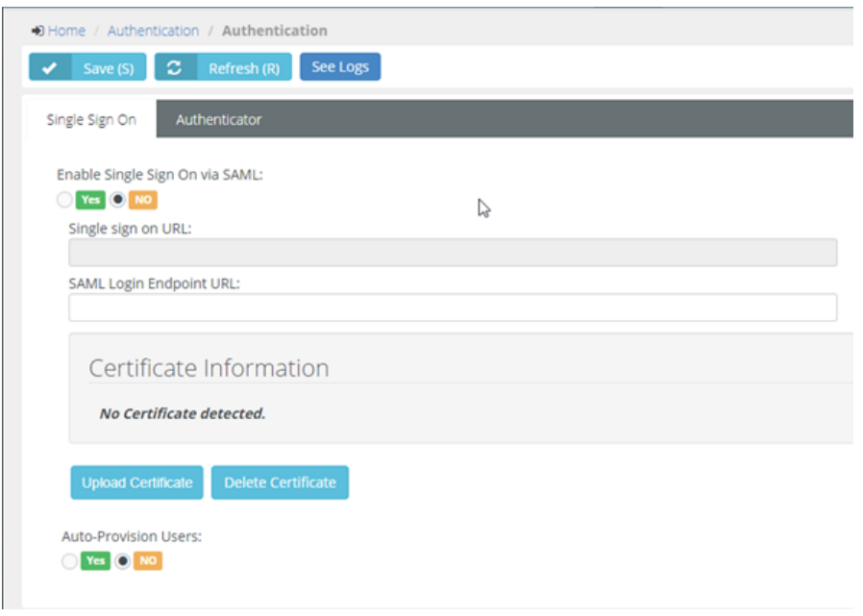Click the Home breadcrumb icon
The image size is (863, 616).
point(37,31)
